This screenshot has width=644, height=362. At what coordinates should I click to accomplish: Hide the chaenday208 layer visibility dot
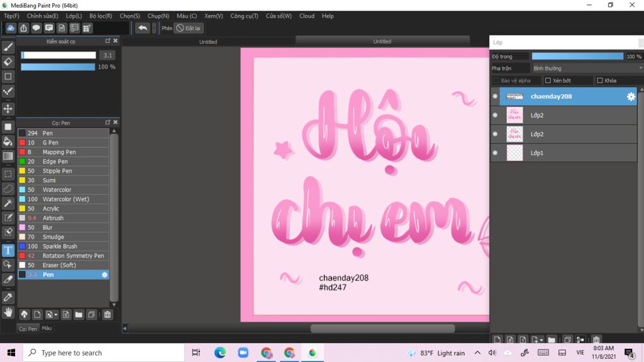click(495, 96)
